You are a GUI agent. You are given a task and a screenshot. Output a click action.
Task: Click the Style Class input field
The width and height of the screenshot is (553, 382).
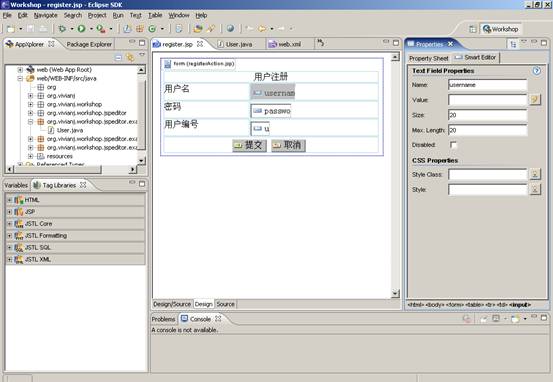487,174
